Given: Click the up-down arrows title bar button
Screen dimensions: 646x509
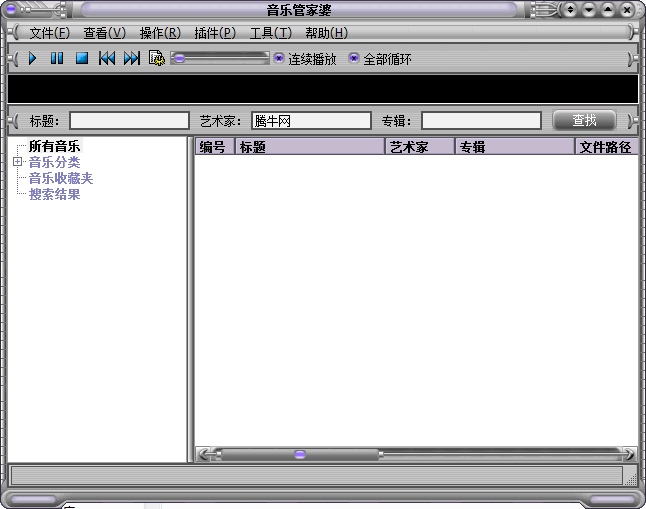Looking at the screenshot, I should (570, 9).
